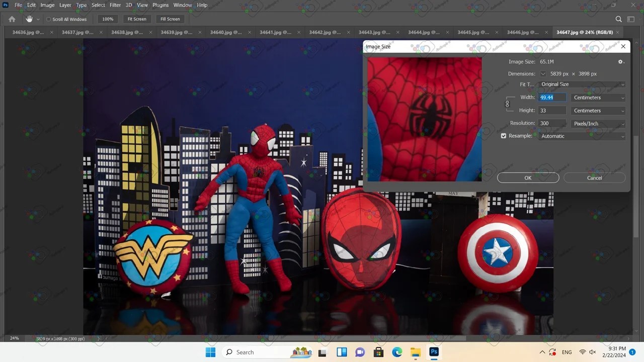Expand the Fit To preset dropdown

[x=582, y=84]
